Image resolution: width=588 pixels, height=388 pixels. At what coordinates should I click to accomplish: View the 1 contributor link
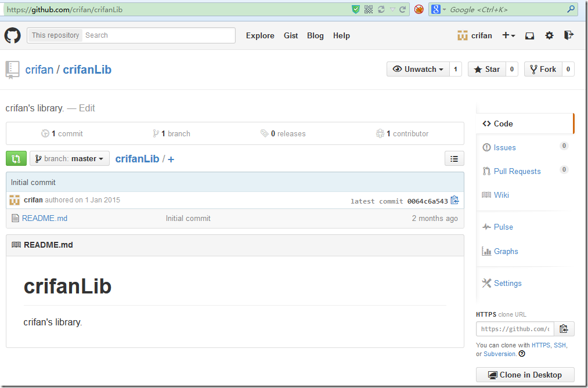click(x=402, y=134)
